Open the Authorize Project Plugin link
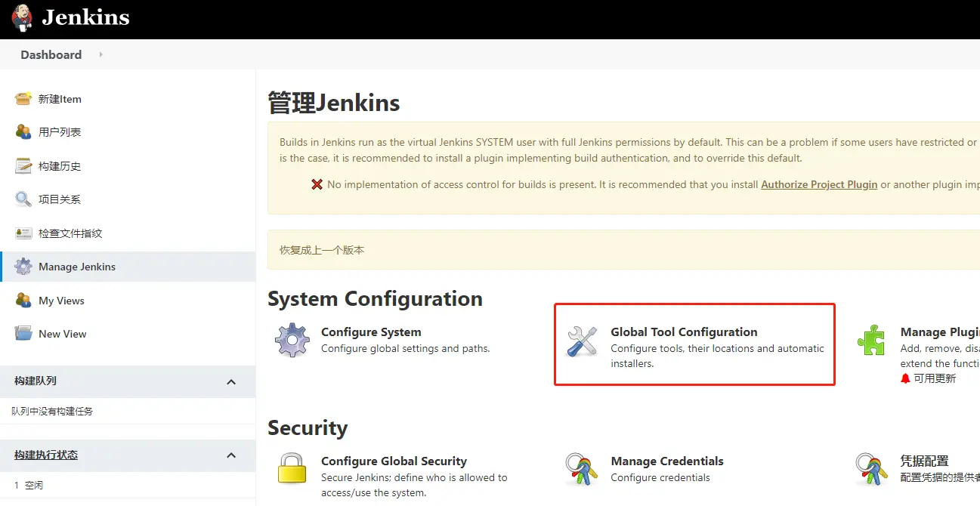Viewport: 980px width, 506px height. (819, 184)
